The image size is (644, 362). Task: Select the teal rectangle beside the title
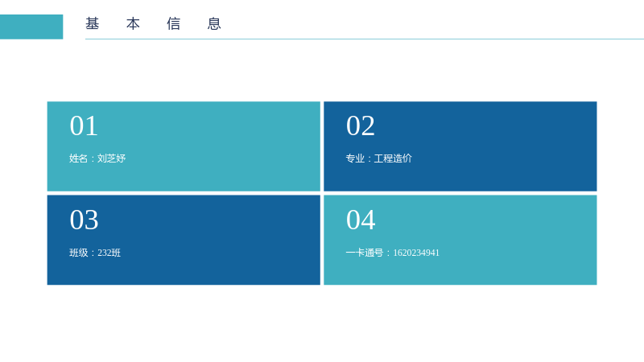pyautogui.click(x=31, y=27)
